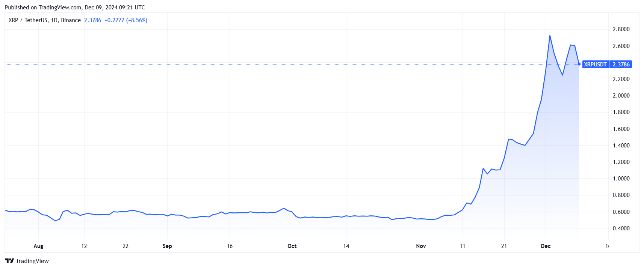Click the 1.6000 price axis label
Screen dimensions: 644x269
[621, 129]
